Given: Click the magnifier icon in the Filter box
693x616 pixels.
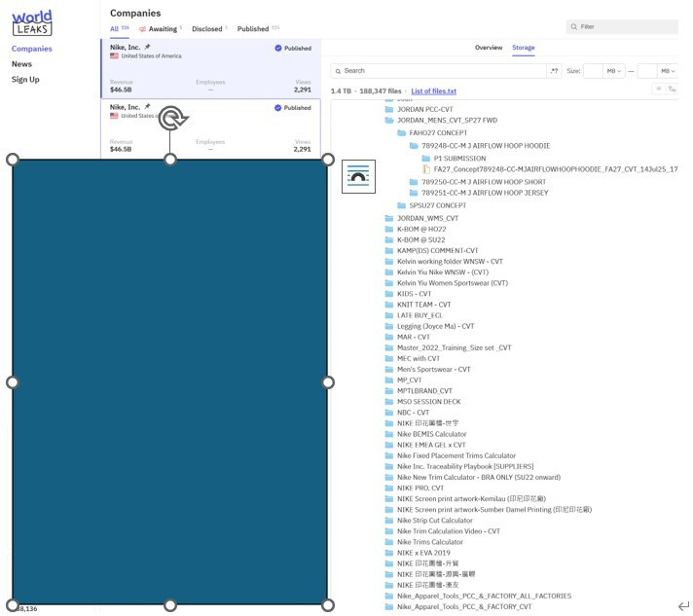Looking at the screenshot, I should [x=574, y=27].
